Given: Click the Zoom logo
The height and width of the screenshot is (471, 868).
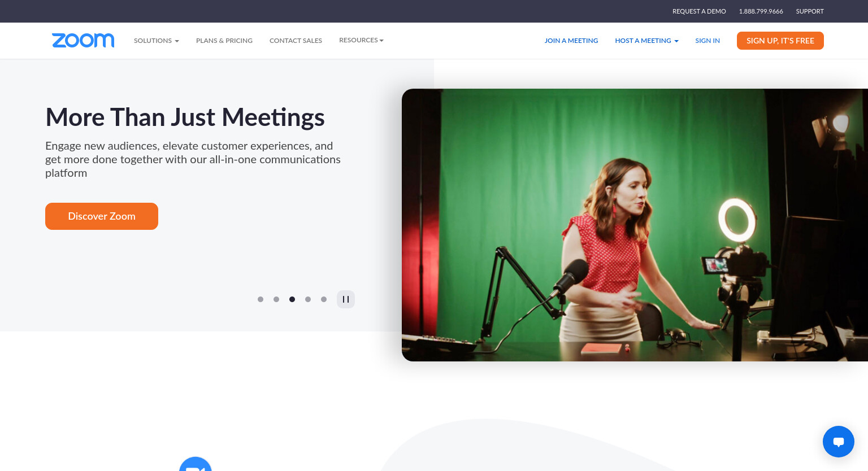Looking at the screenshot, I should pos(83,40).
